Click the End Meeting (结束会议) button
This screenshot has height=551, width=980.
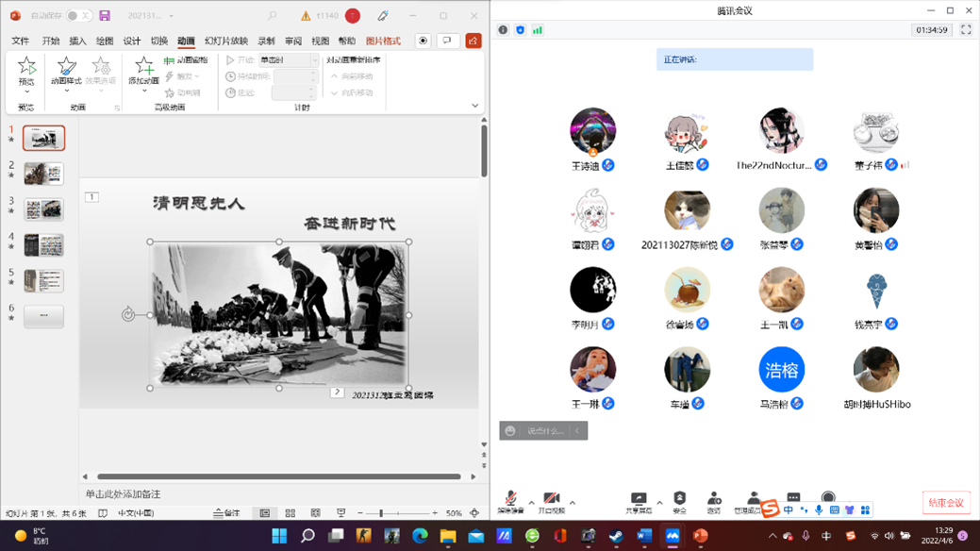[946, 503]
